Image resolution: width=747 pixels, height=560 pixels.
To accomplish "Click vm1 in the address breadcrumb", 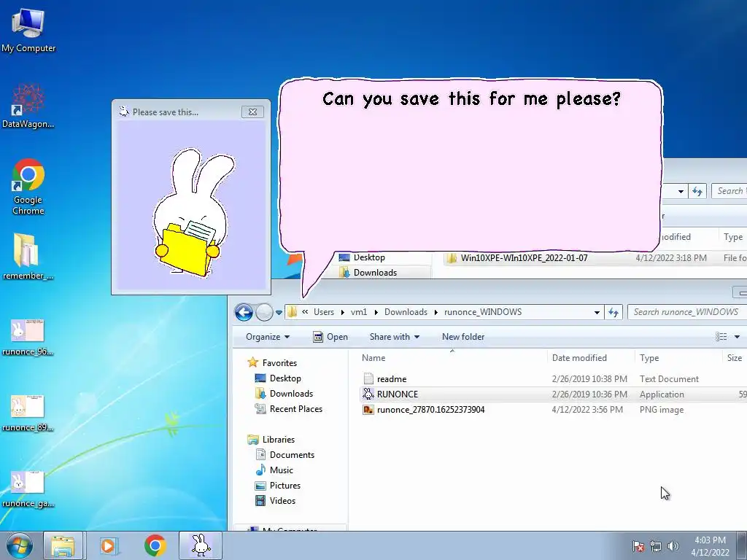I will pos(359,312).
